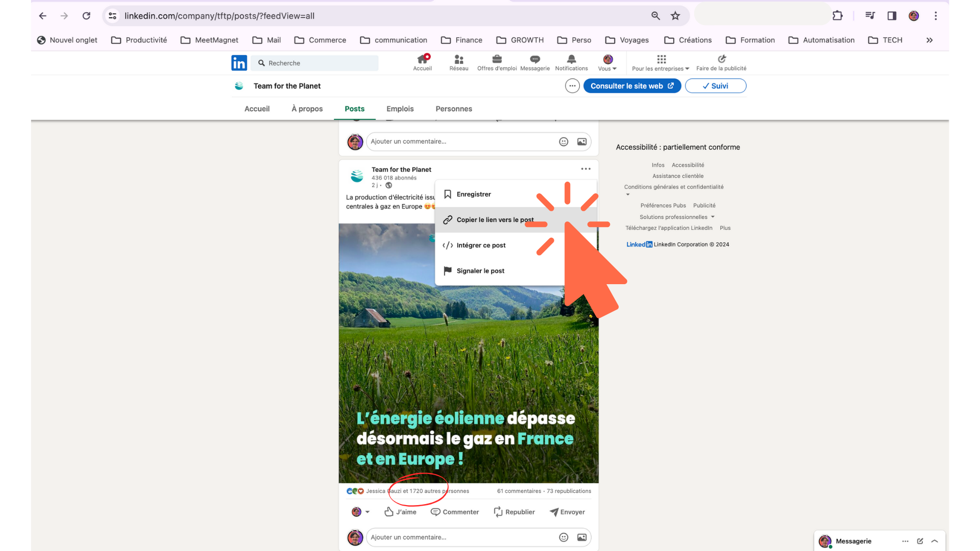This screenshot has width=980, height=551.
Task: Toggle J'aime reaction on post
Action: [400, 511]
